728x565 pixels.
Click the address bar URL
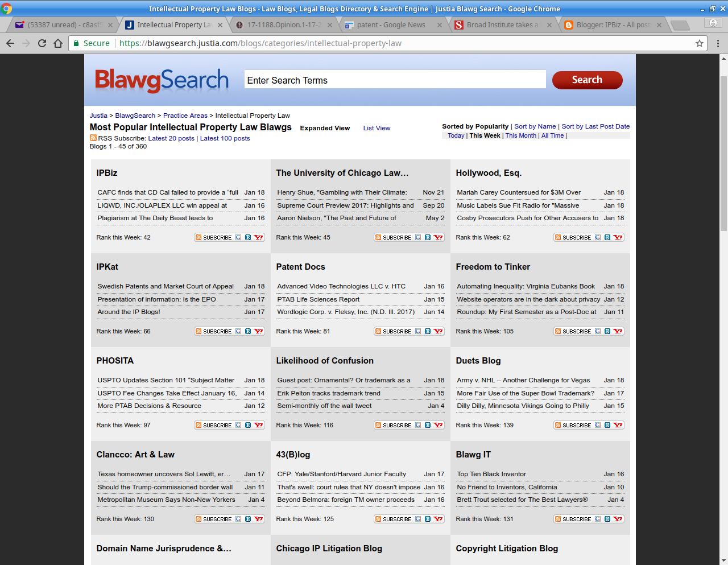point(260,43)
